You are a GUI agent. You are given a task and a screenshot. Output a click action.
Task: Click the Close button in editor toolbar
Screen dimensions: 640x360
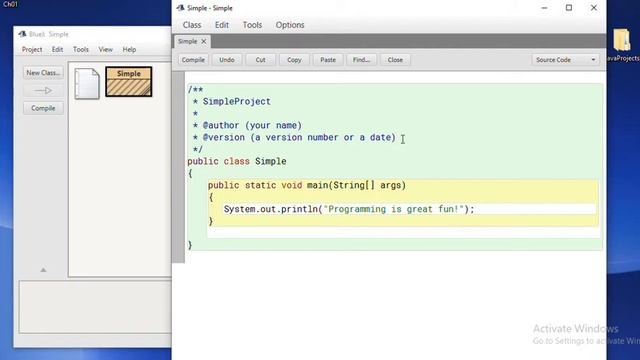[395, 60]
